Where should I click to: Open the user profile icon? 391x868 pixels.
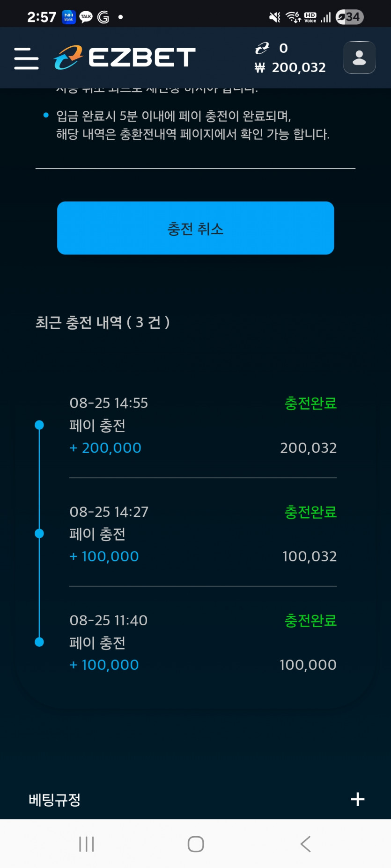click(x=359, y=58)
